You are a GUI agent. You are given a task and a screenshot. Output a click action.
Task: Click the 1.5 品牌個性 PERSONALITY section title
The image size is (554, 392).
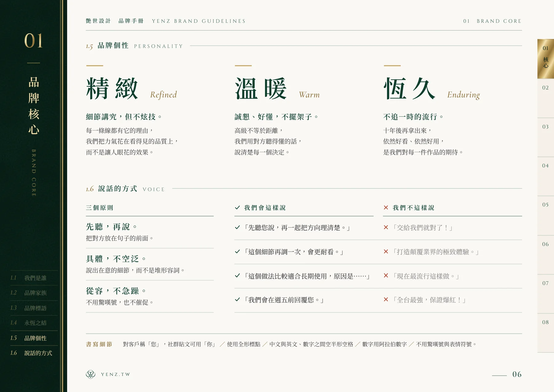point(134,46)
